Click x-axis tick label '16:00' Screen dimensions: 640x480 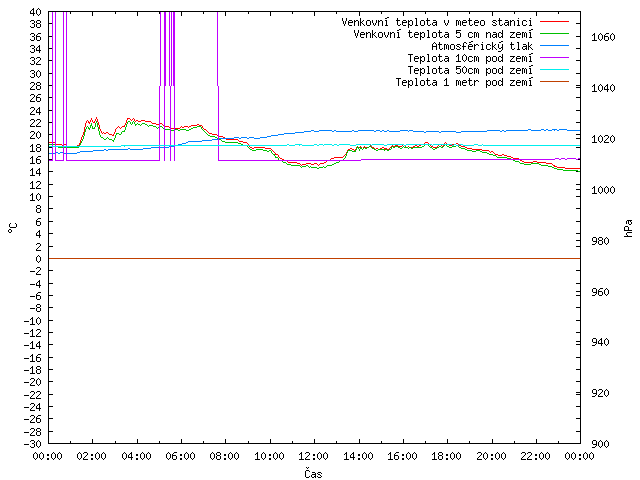[402, 456]
